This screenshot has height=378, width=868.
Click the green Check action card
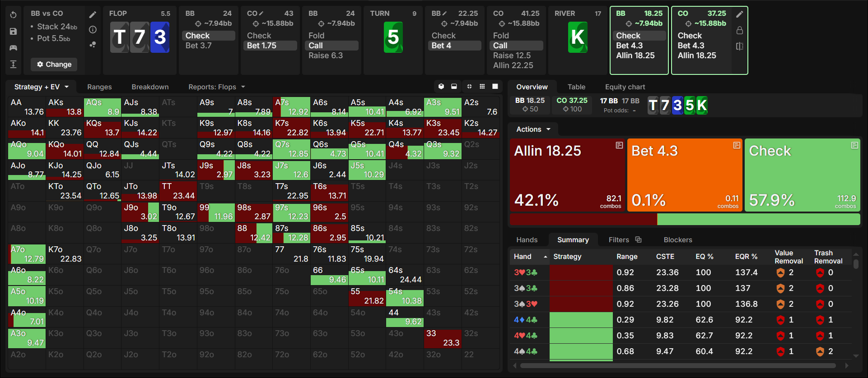point(803,175)
